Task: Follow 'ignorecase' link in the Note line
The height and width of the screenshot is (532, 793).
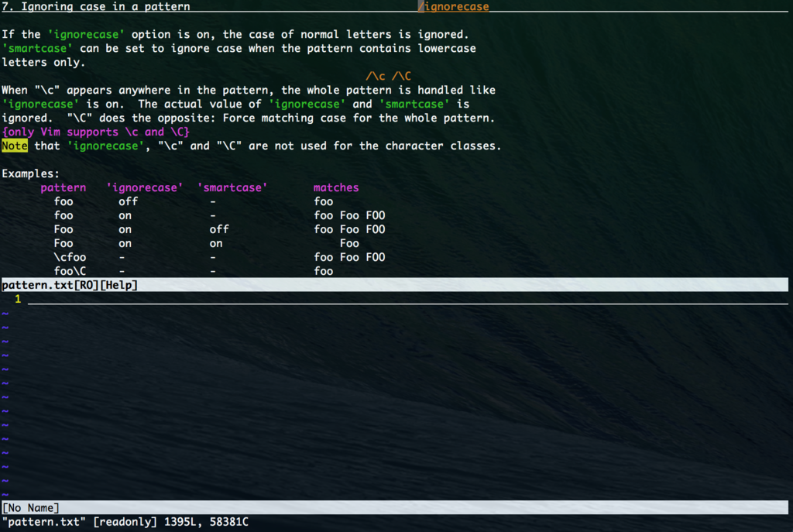Action: (105, 146)
